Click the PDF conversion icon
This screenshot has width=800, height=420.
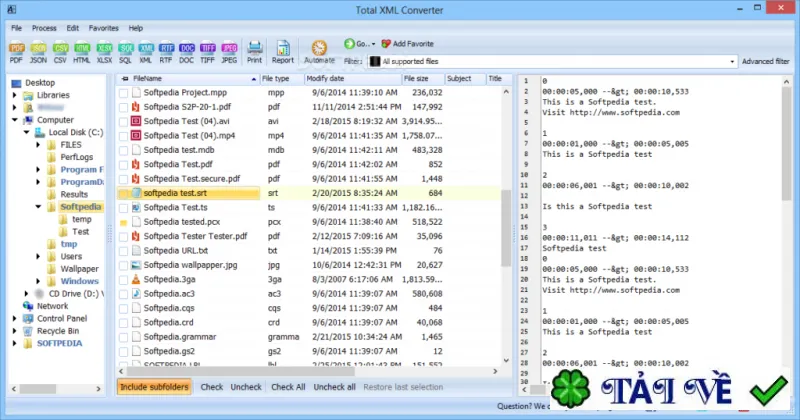pos(16,53)
